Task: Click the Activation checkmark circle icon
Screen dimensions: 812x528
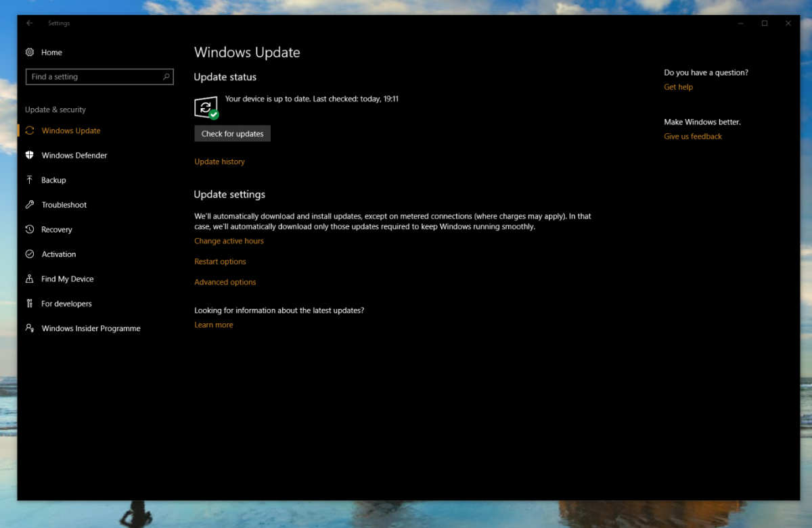Action: (x=30, y=254)
